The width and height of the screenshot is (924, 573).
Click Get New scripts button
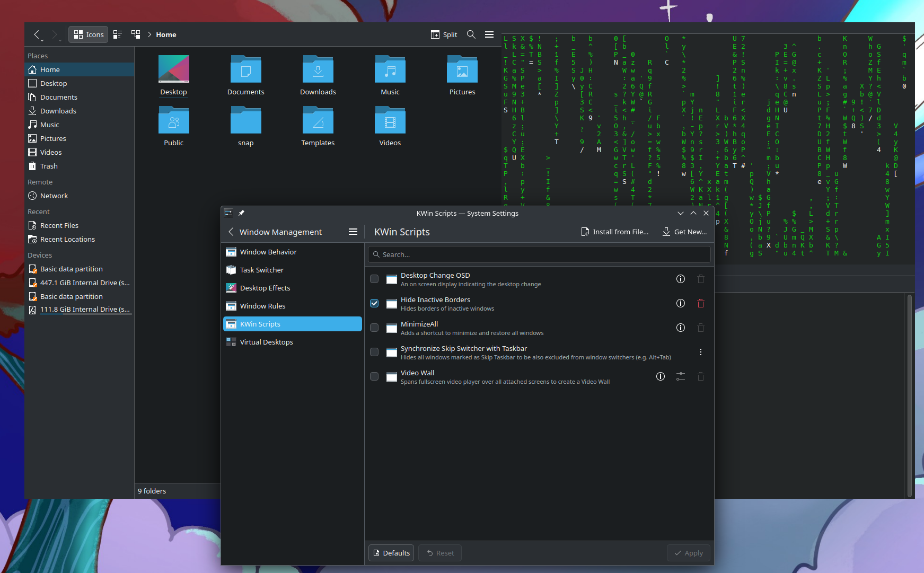(x=684, y=232)
